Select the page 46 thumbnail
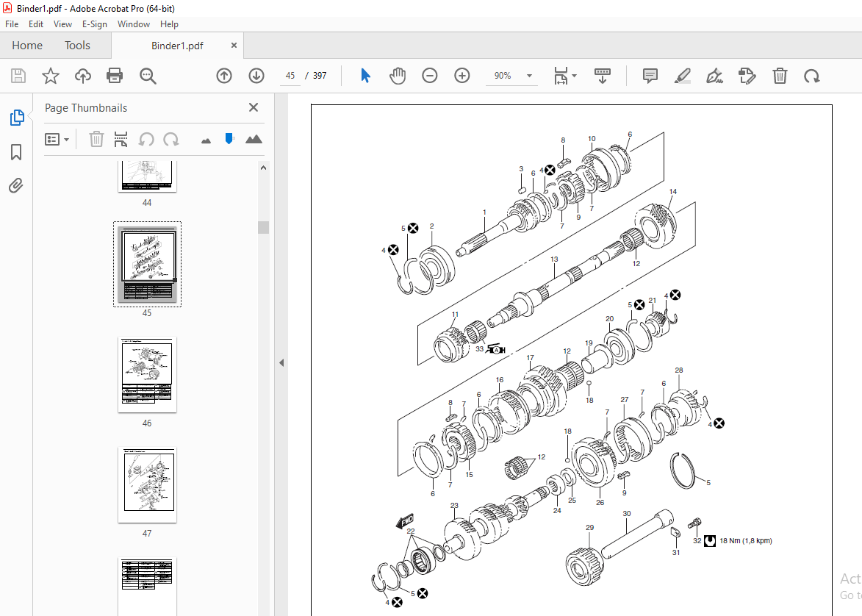 tap(147, 375)
